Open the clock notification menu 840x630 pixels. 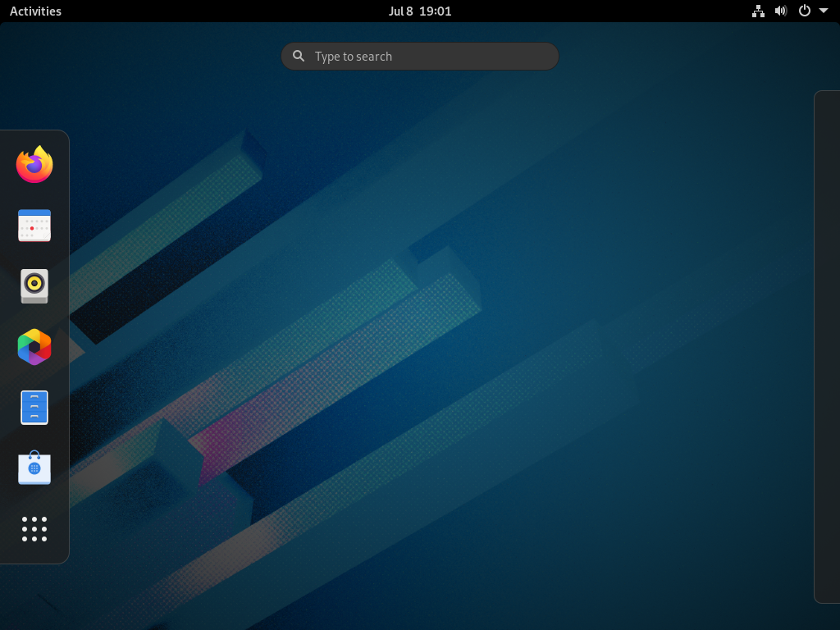click(x=420, y=11)
